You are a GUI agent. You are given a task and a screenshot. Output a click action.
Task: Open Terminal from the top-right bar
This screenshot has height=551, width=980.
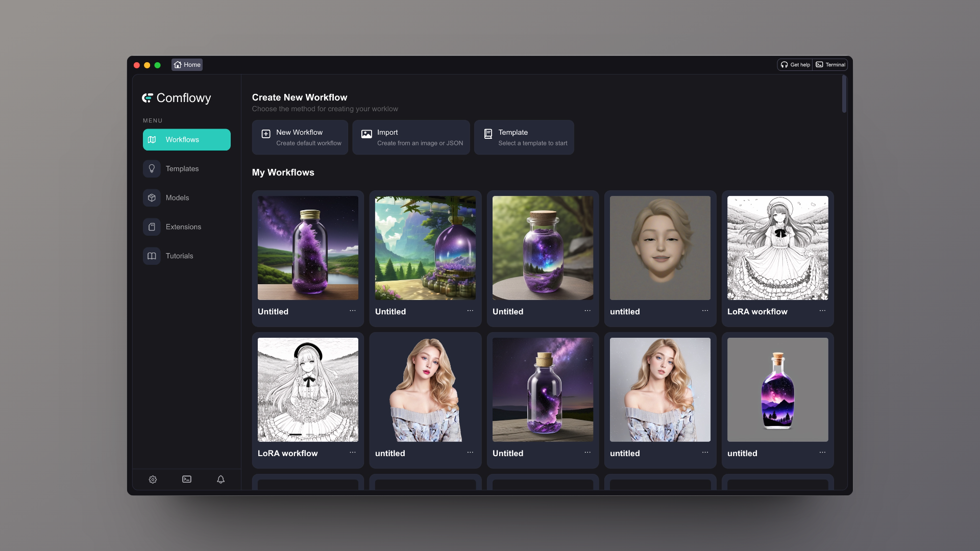(830, 65)
